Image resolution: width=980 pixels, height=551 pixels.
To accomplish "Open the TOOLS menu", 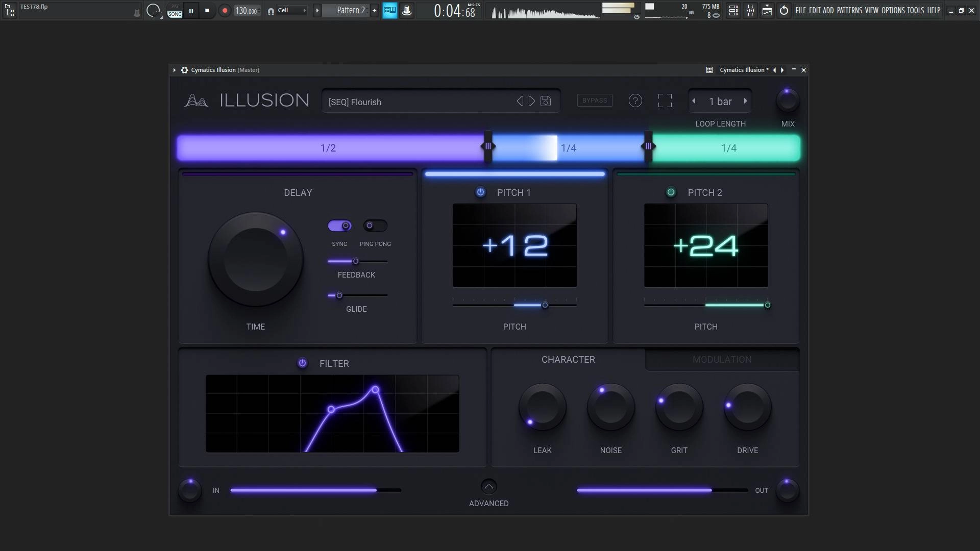I will point(916,10).
